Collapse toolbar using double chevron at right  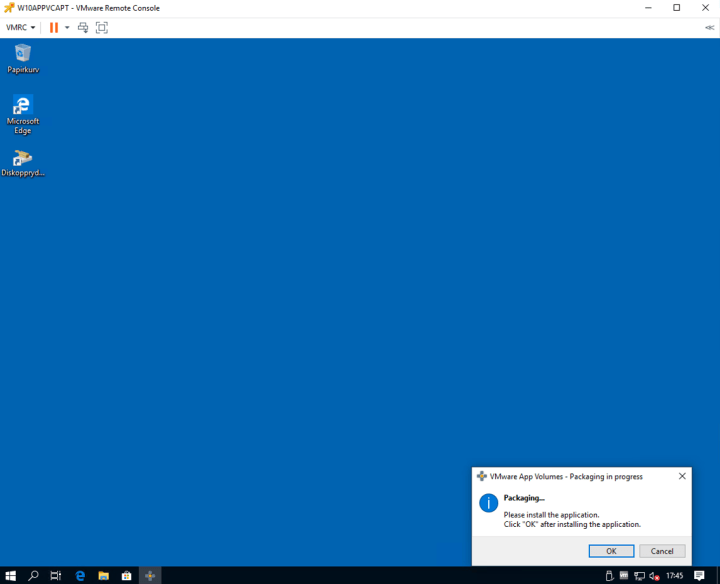coord(709,27)
